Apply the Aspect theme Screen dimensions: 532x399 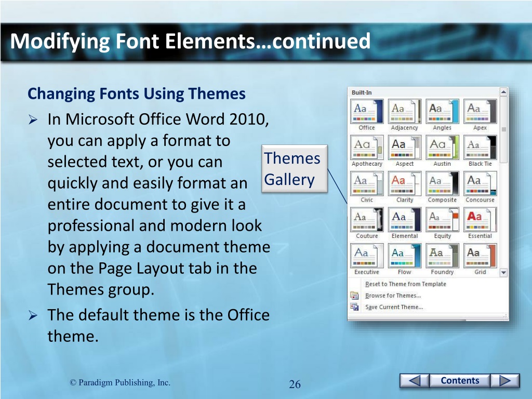(404, 147)
